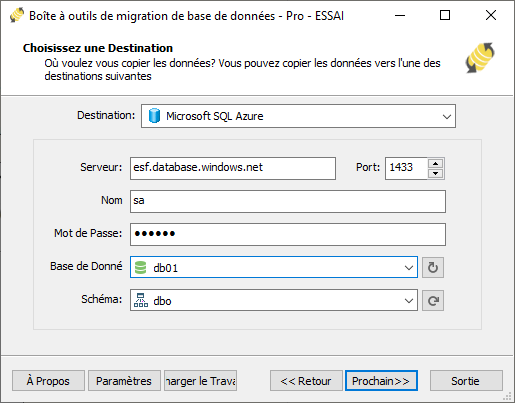This screenshot has height=403, width=515.
Task: Minimize the migration toolbox window
Action: coord(400,15)
